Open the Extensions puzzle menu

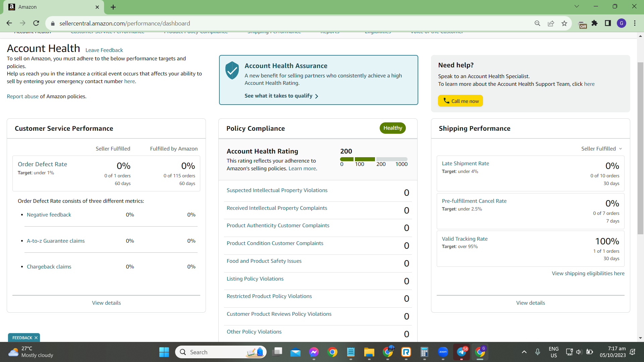pyautogui.click(x=595, y=23)
